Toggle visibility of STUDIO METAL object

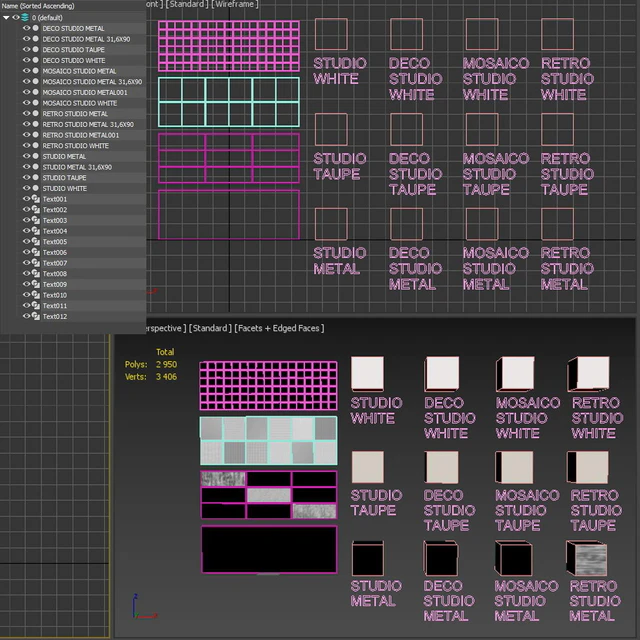click(x=27, y=156)
